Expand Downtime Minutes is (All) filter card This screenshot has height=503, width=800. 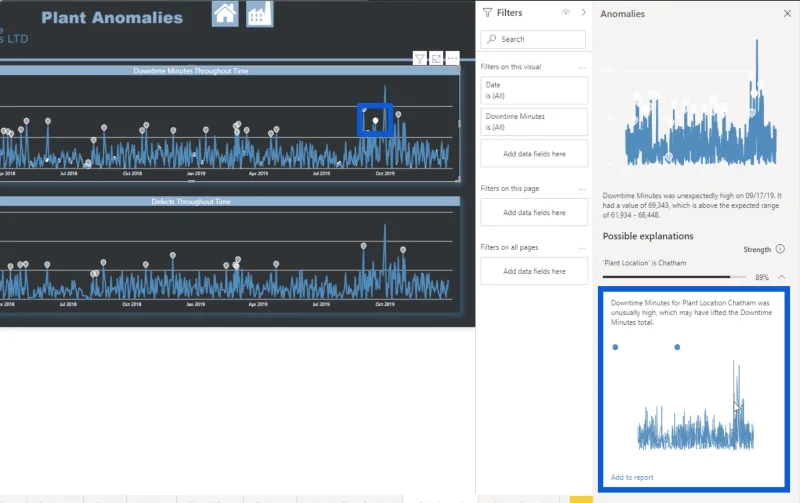pyautogui.click(x=534, y=122)
